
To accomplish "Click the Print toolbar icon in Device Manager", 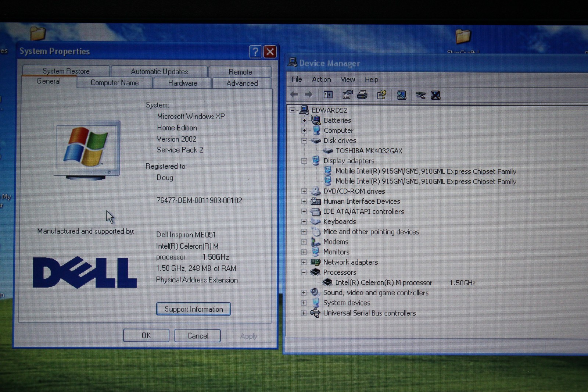I will click(362, 95).
